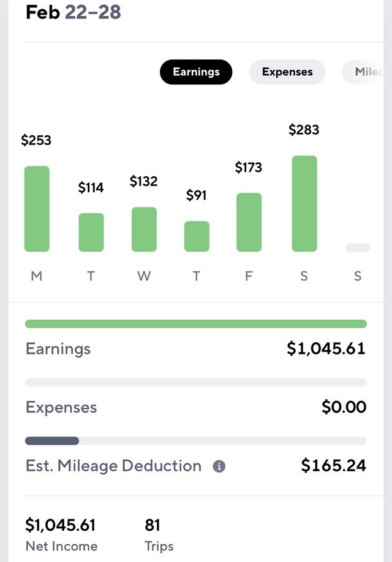
Task: Tap the gray Expenses progress bar
Action: 196,383
